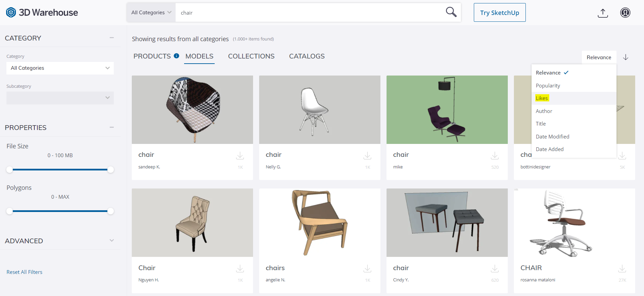Expand the ADVANCED section
This screenshot has height=296, width=644.
[x=112, y=241]
